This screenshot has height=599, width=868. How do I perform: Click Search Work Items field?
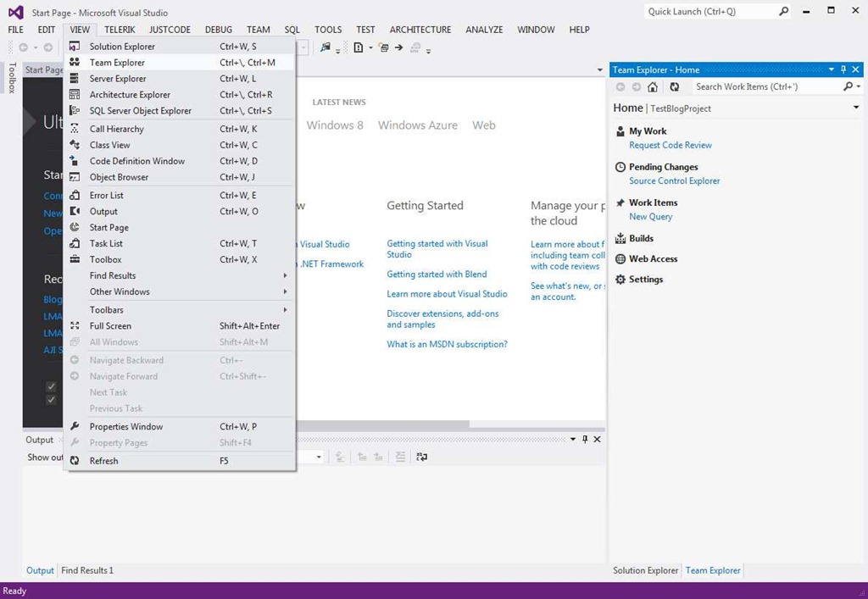[768, 86]
